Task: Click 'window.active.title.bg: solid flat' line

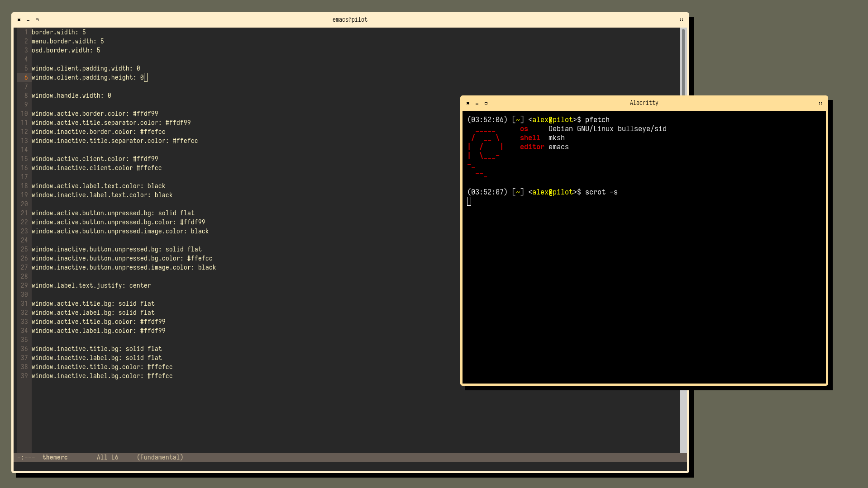Action: [93, 303]
